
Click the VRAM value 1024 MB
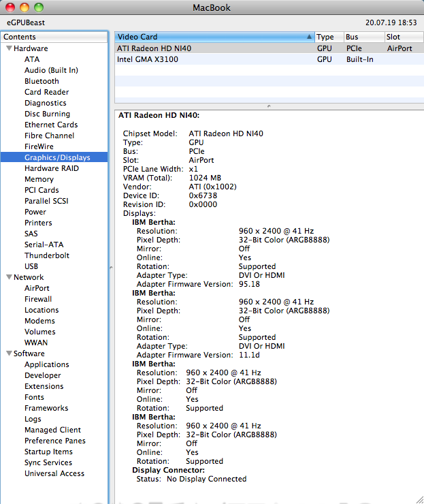pyautogui.click(x=205, y=178)
